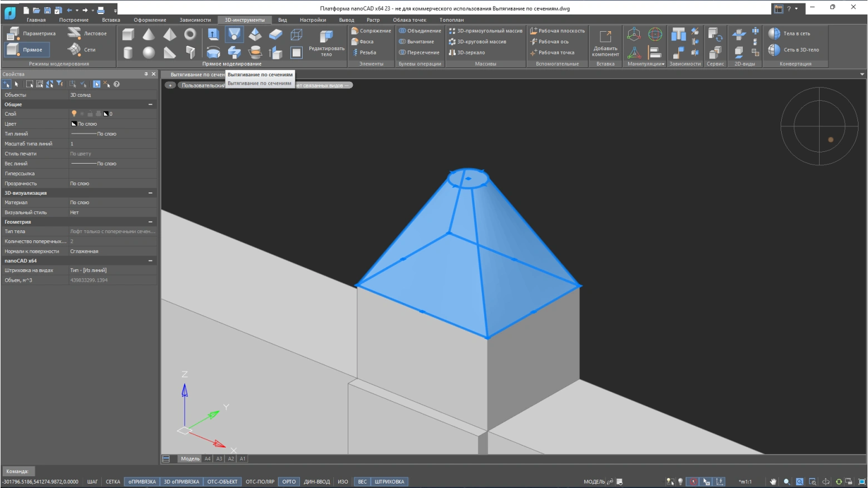Click the Sphere primitive icon
This screenshot has width=868, height=488.
point(149,52)
